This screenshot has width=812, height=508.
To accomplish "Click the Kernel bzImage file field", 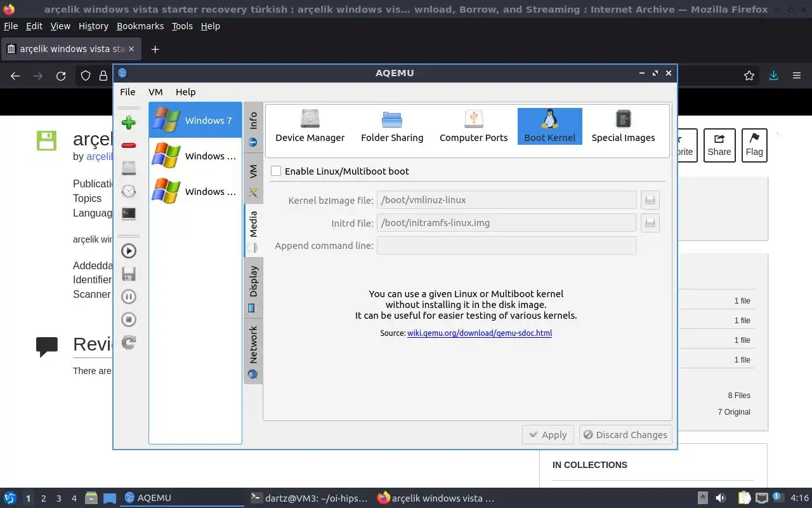I will pos(506,200).
